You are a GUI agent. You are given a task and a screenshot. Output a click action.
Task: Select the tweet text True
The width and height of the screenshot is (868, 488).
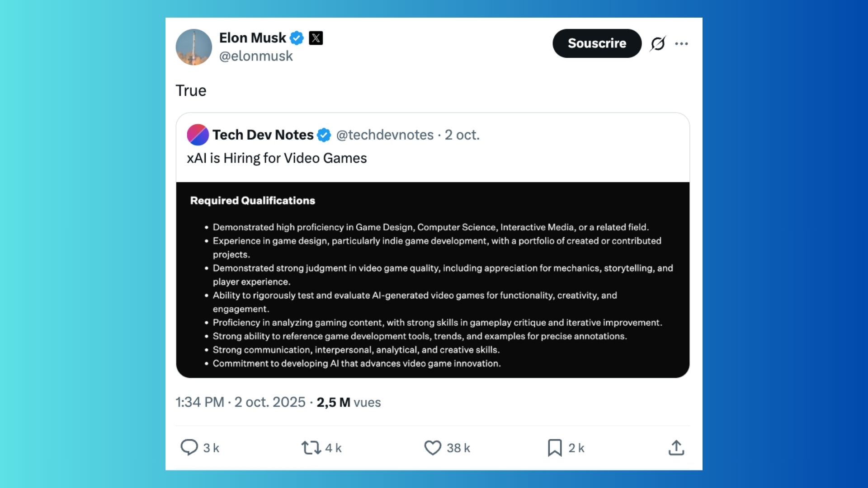[x=191, y=90]
